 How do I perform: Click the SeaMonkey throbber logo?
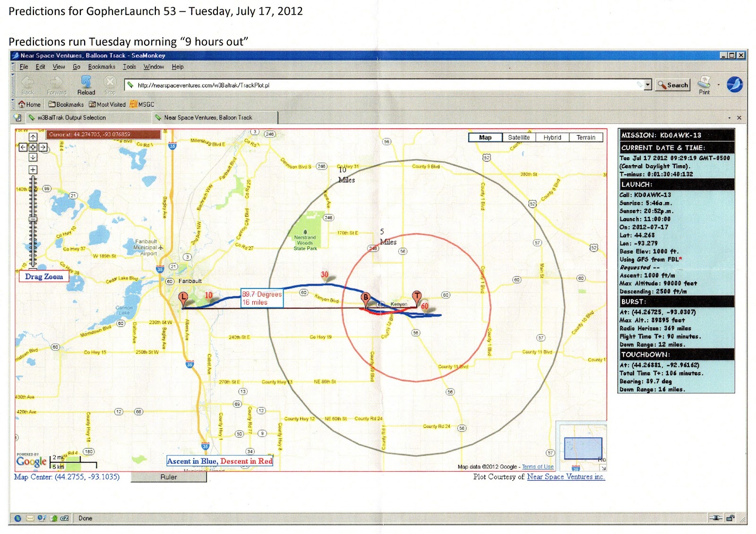[734, 85]
